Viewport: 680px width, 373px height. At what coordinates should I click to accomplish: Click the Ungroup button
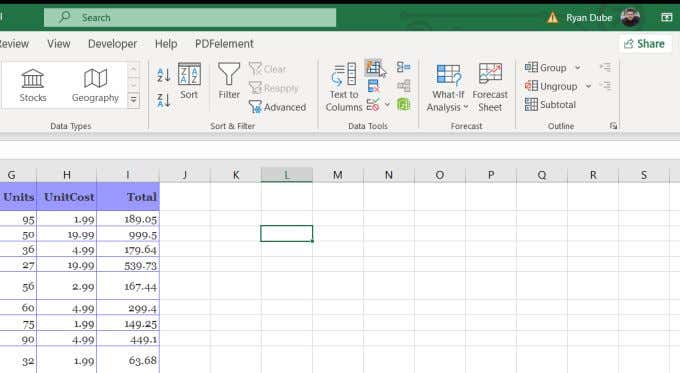(551, 86)
